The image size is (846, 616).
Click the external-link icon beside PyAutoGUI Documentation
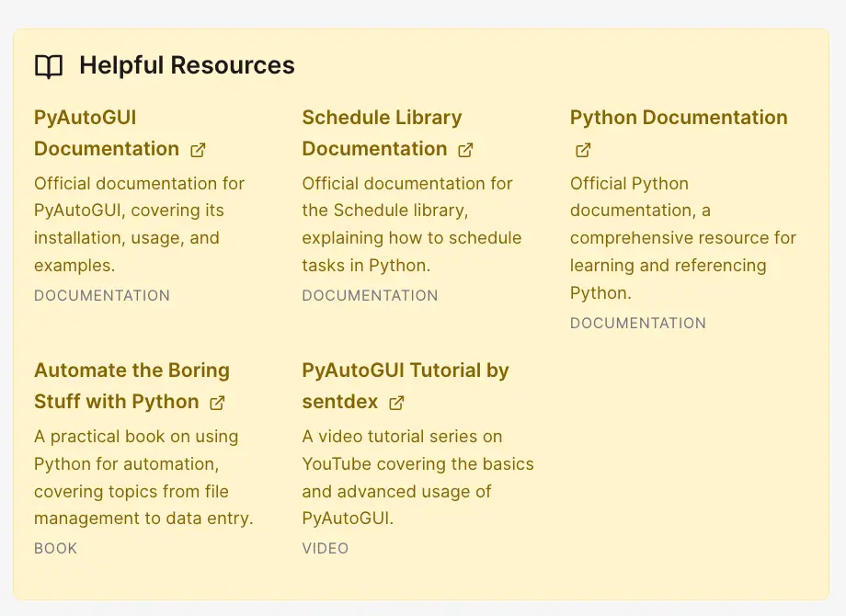click(198, 150)
